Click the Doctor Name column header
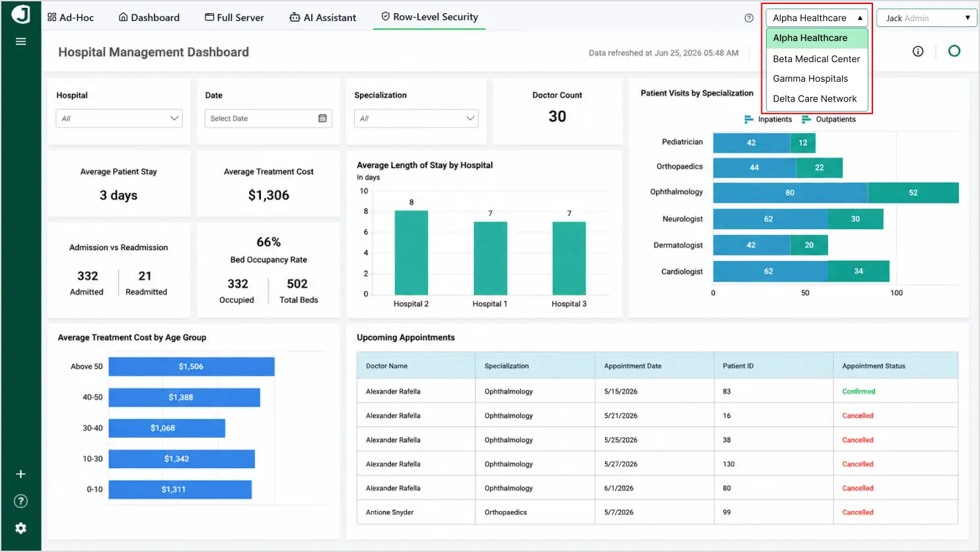The height and width of the screenshot is (552, 980). (x=416, y=366)
